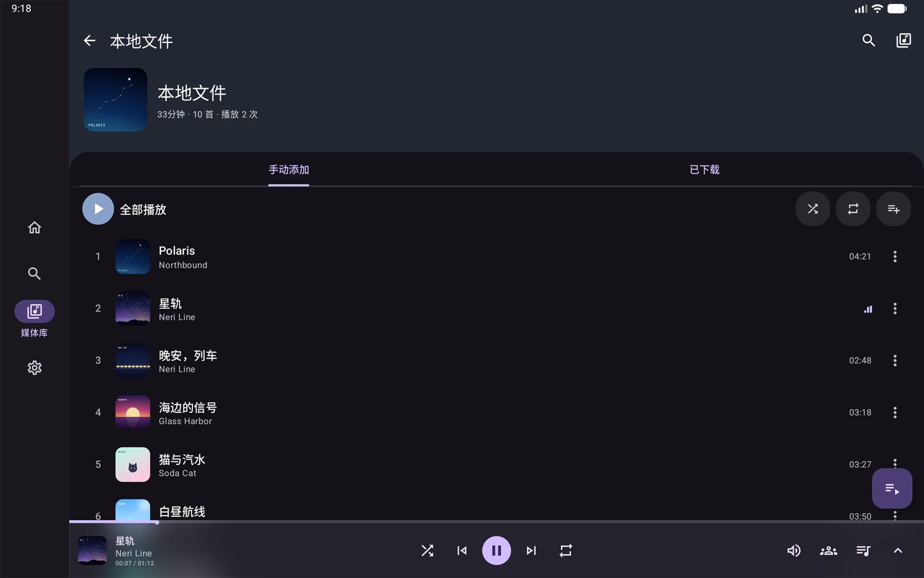
Task: Click the 星轨 album art in the song list
Action: [133, 308]
